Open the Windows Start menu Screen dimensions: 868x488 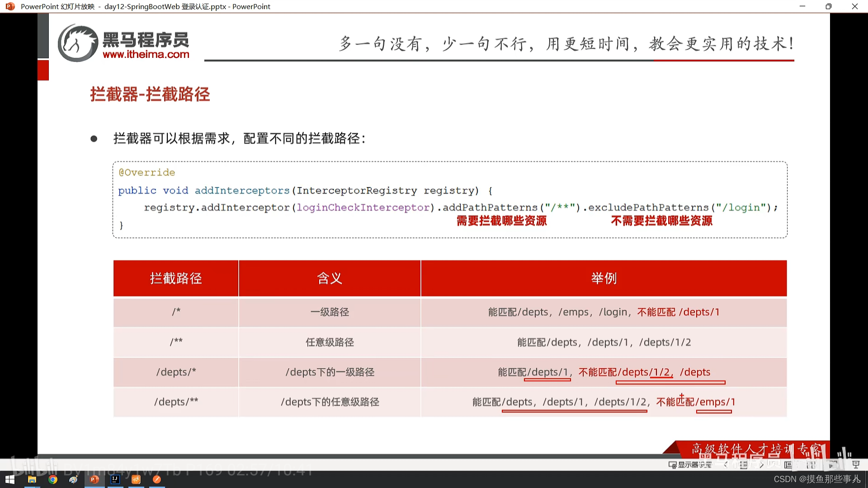[x=10, y=479]
